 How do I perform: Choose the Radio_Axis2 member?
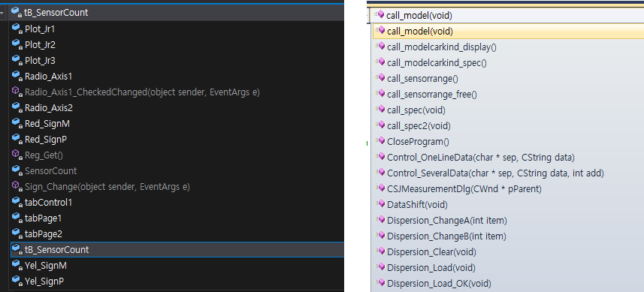[x=49, y=108]
